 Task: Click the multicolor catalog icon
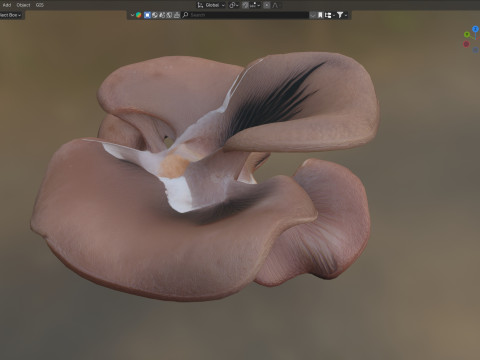pyautogui.click(x=139, y=15)
